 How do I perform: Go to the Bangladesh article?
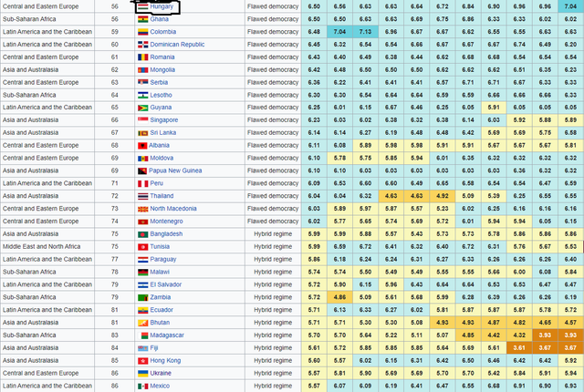[x=166, y=233]
